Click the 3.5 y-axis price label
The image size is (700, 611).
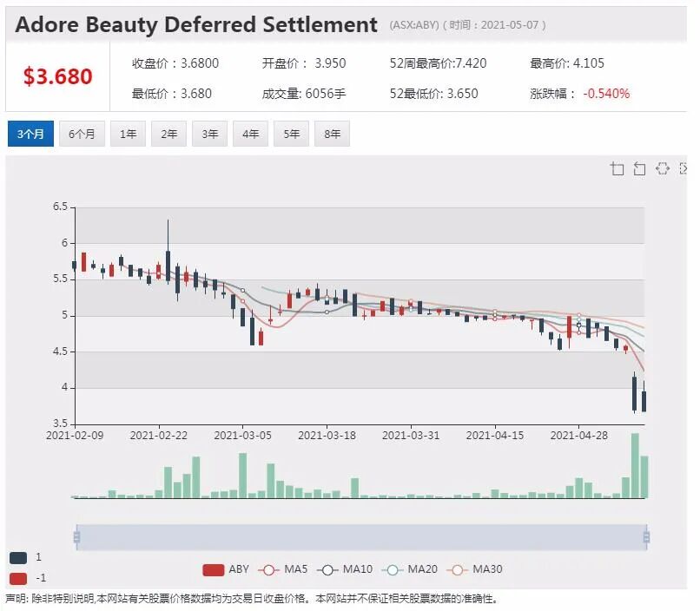pyautogui.click(x=60, y=424)
